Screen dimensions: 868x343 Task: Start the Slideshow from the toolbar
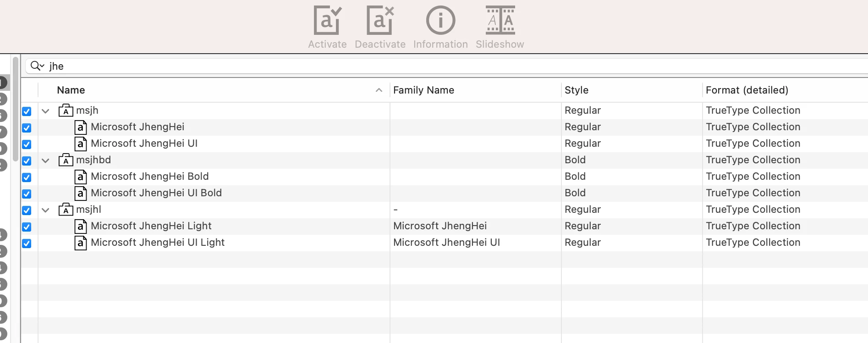[500, 21]
